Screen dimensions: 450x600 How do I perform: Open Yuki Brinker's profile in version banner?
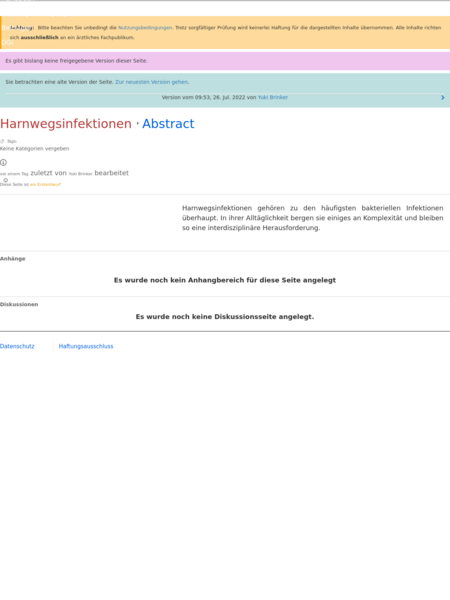[x=273, y=97]
